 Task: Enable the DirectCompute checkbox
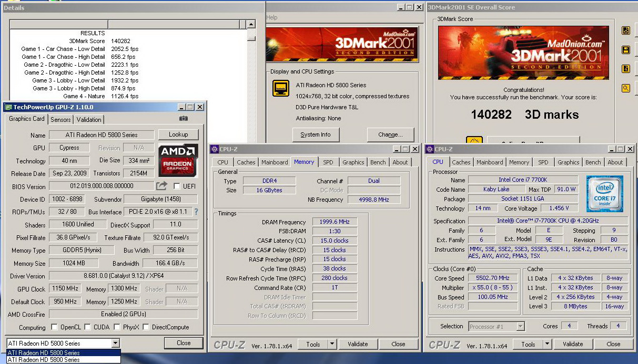146,327
